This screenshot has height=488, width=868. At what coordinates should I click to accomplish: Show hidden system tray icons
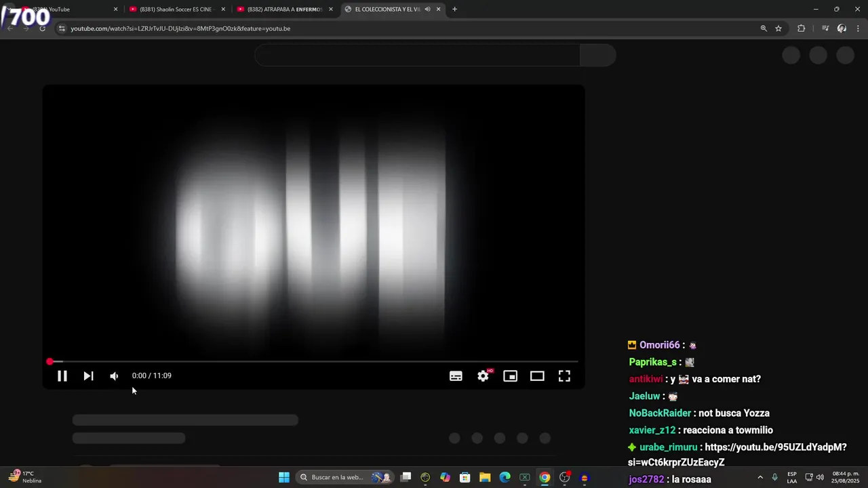click(x=759, y=477)
